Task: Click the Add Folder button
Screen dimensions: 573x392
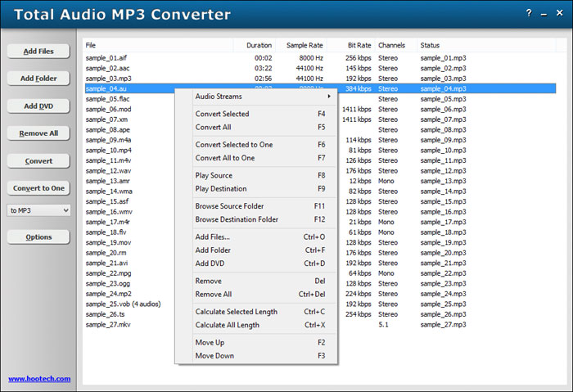Action: [x=38, y=79]
